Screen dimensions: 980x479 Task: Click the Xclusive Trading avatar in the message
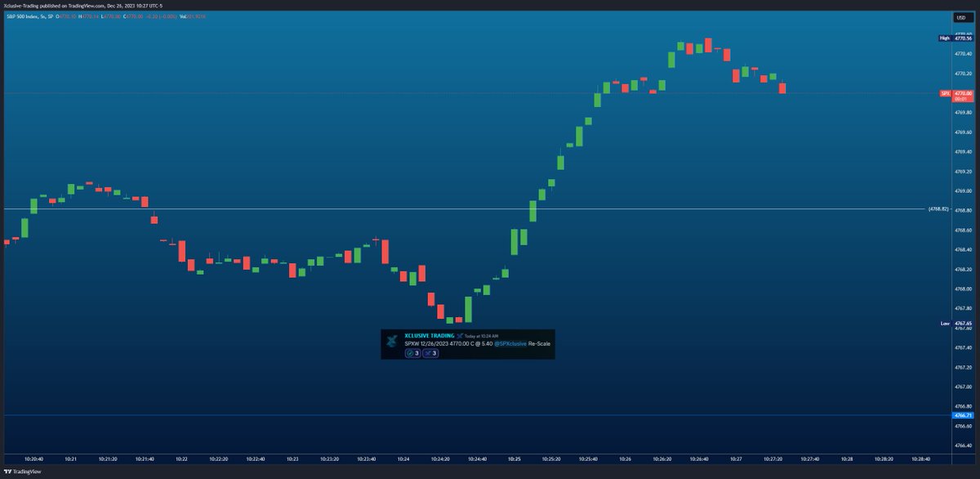coord(393,341)
